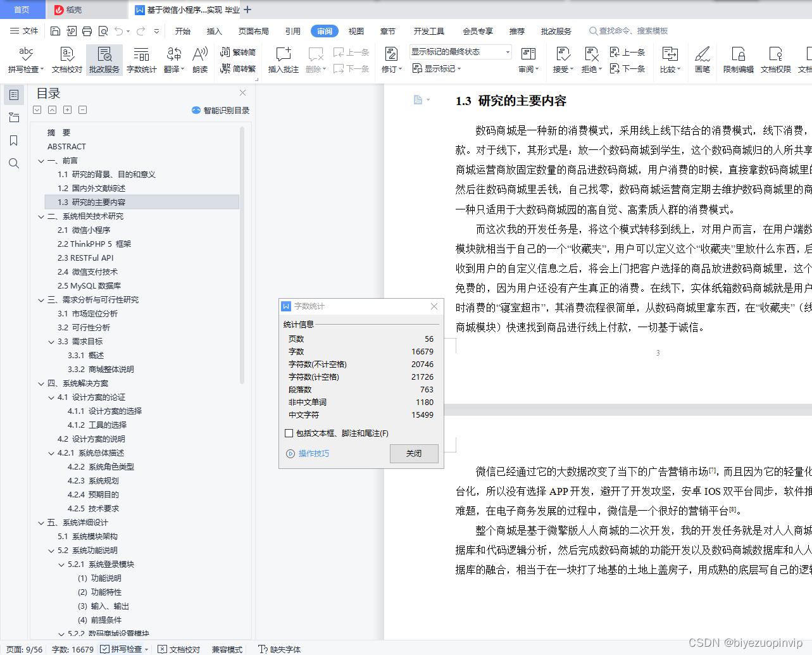This screenshot has width=812, height=655.
Task: Open the 文件 menu
Action: (24, 31)
